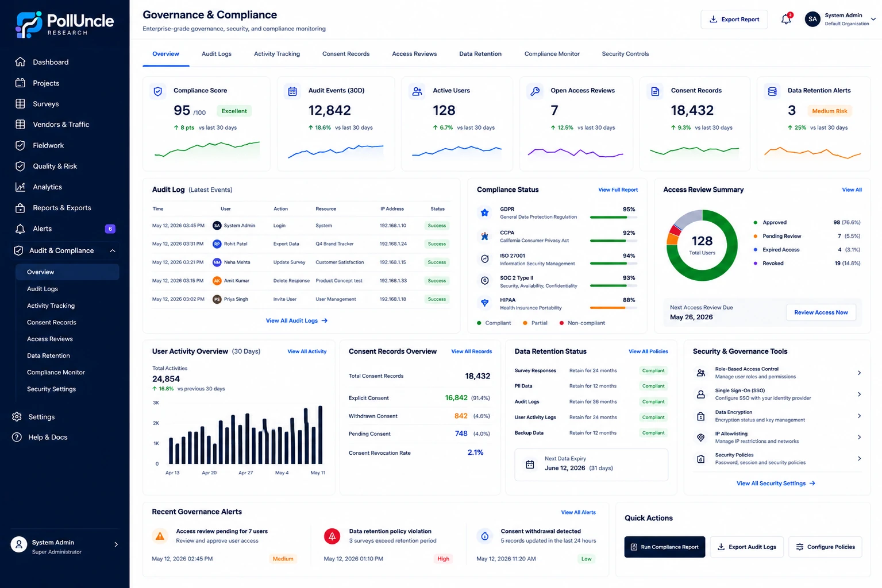882x588 pixels.
Task: Click the red data retention violation alert icon
Action: pyautogui.click(x=332, y=536)
